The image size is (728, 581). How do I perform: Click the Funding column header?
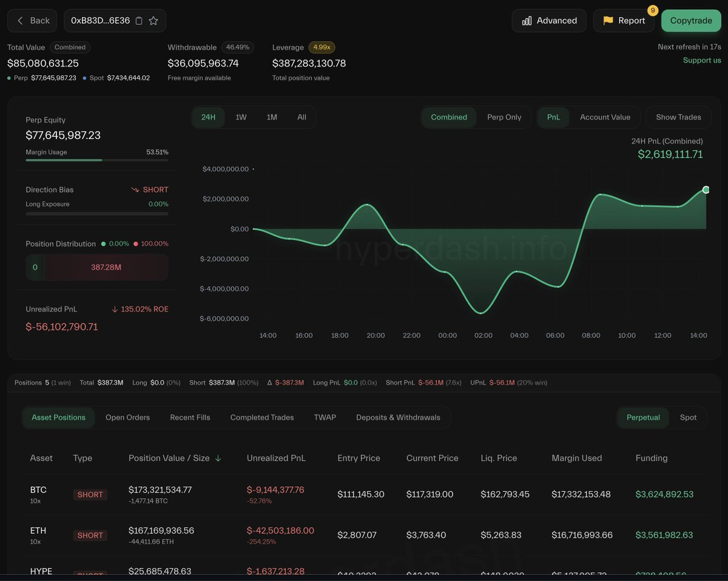click(x=652, y=458)
